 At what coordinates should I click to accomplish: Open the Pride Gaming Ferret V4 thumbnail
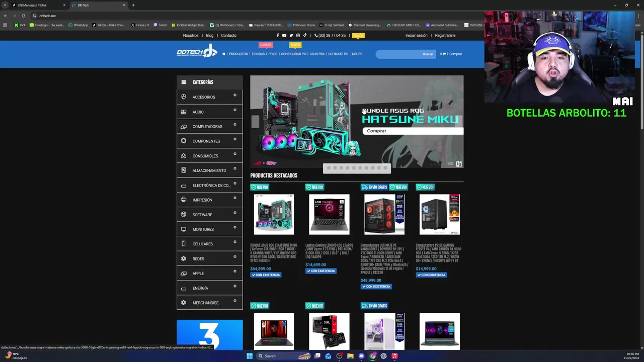[440, 215]
